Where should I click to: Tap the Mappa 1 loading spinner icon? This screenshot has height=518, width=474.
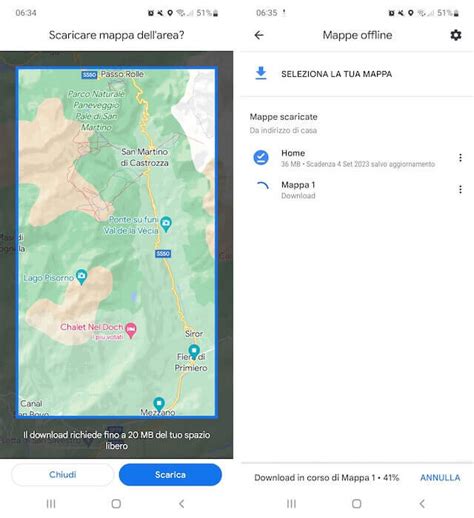coord(262,186)
